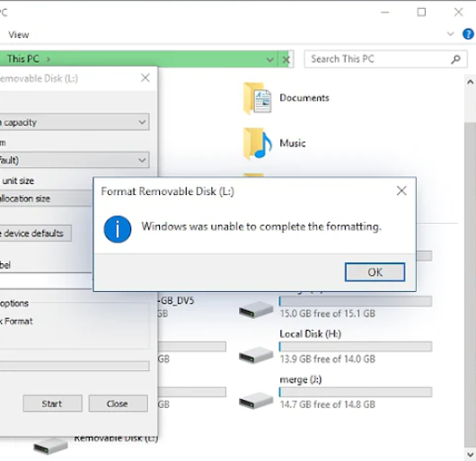Maximize the This PC explorer window

tap(421, 13)
